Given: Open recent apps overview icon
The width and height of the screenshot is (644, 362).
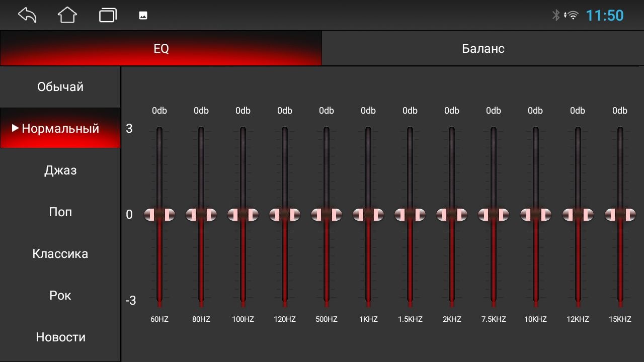Looking at the screenshot, I should click(108, 15).
